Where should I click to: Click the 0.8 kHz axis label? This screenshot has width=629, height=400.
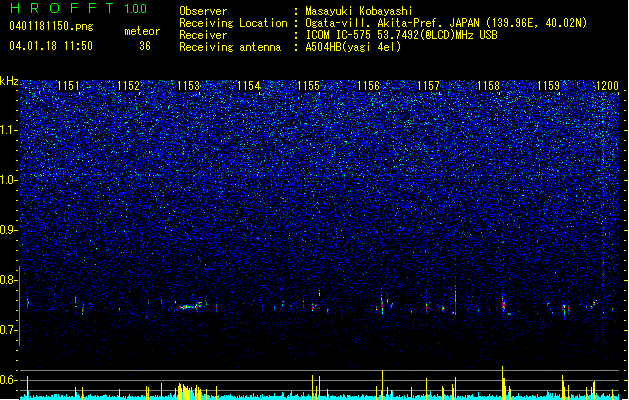(9, 280)
